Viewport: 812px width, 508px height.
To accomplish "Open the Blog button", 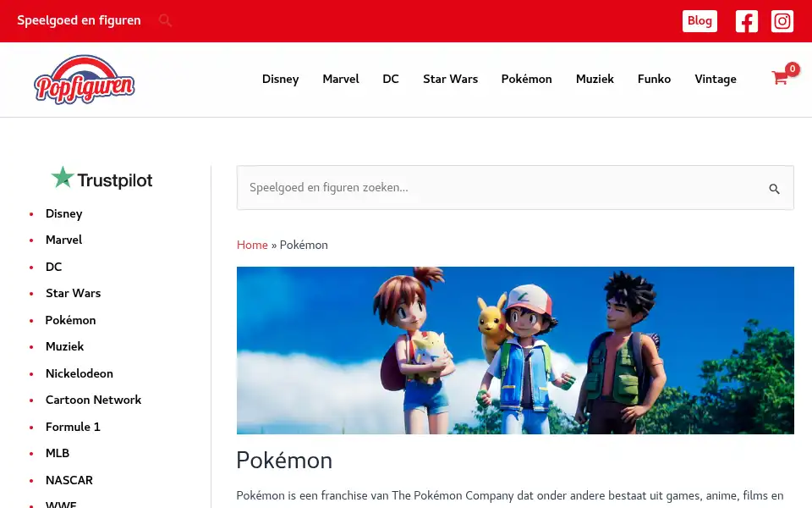I will pyautogui.click(x=700, y=21).
